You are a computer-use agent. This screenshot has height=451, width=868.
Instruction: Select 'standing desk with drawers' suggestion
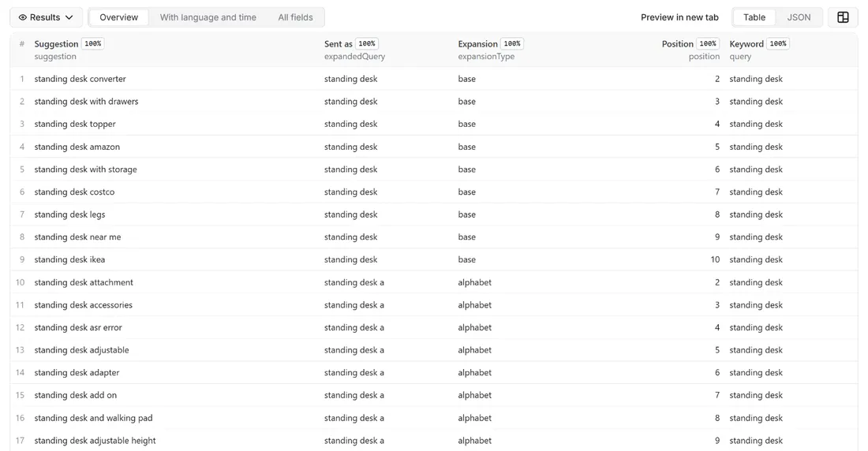coord(86,101)
